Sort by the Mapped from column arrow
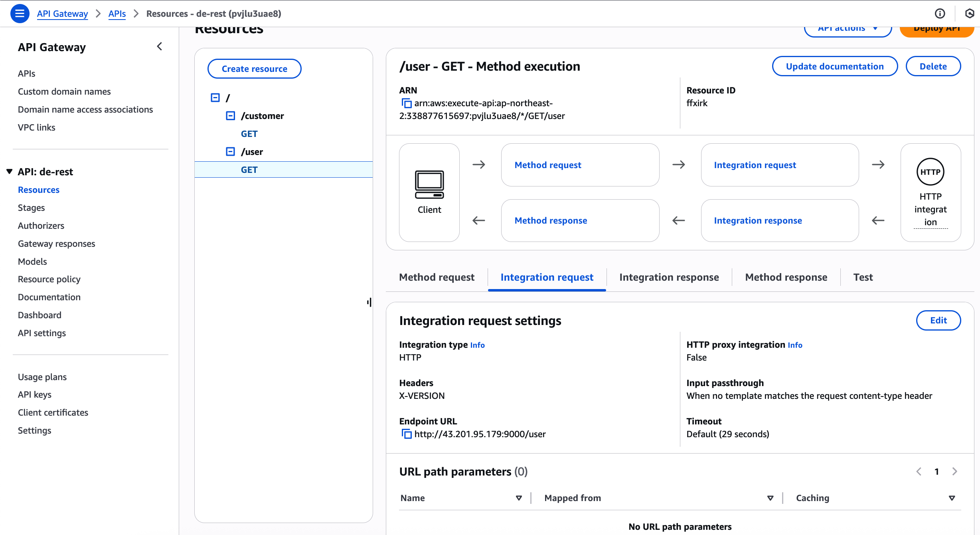 (x=770, y=498)
